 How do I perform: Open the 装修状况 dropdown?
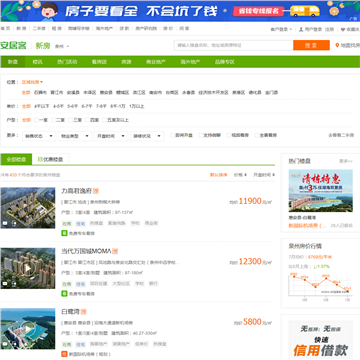tap(147, 136)
